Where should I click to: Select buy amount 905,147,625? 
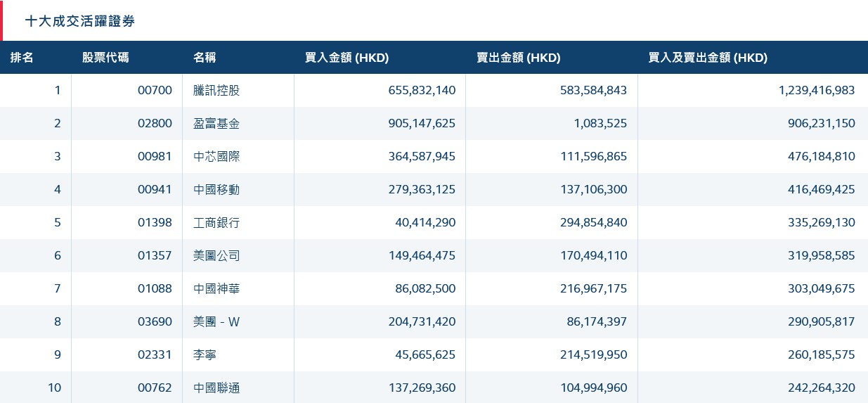click(422, 123)
